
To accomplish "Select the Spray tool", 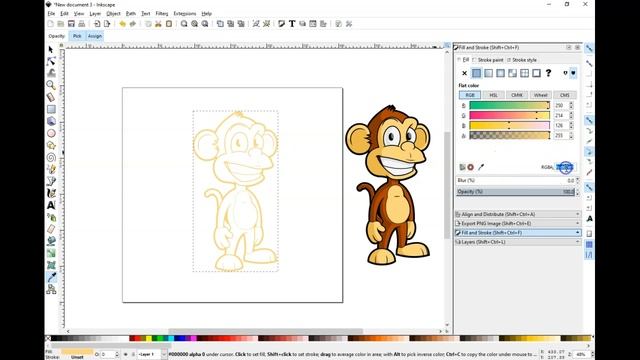I will pos(51,217).
